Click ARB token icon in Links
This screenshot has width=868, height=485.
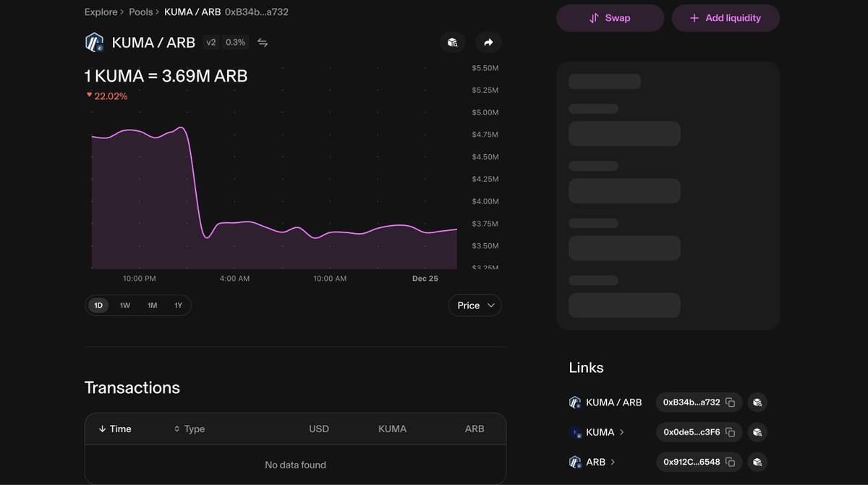tap(575, 462)
